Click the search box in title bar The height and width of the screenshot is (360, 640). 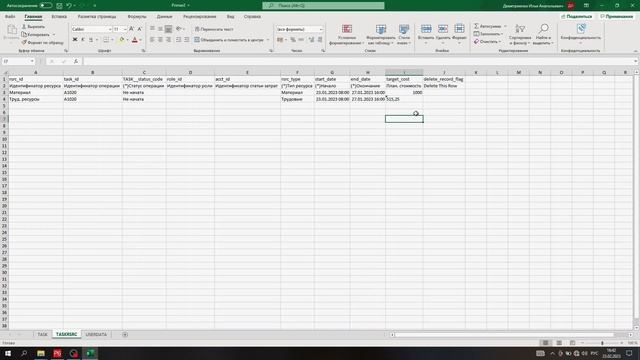click(x=323, y=6)
